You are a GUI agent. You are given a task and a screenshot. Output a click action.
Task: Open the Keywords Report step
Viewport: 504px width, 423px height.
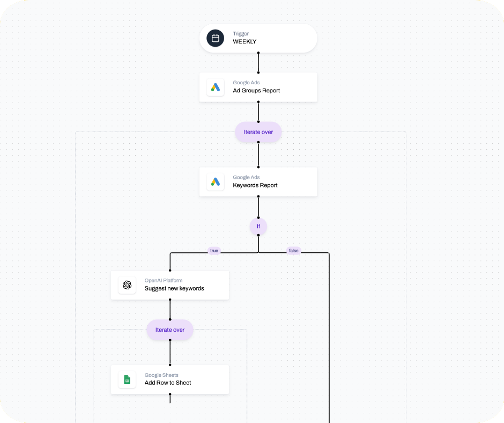258,182
